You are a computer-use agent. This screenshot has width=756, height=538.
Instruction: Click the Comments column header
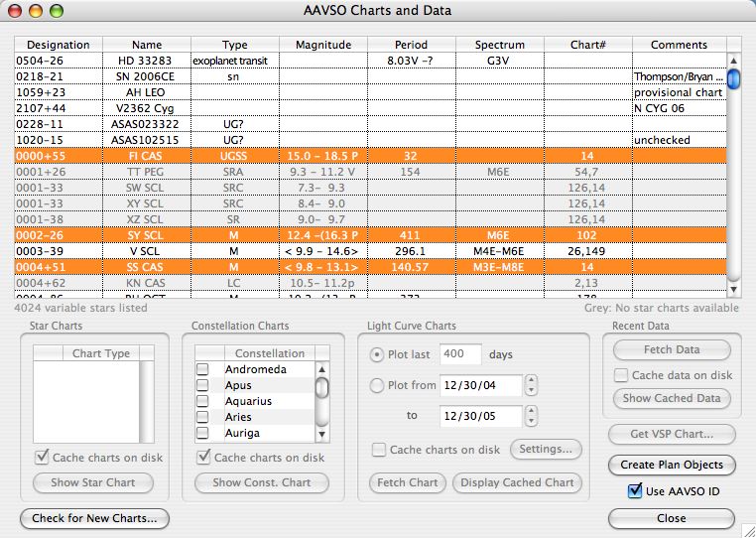(x=679, y=45)
